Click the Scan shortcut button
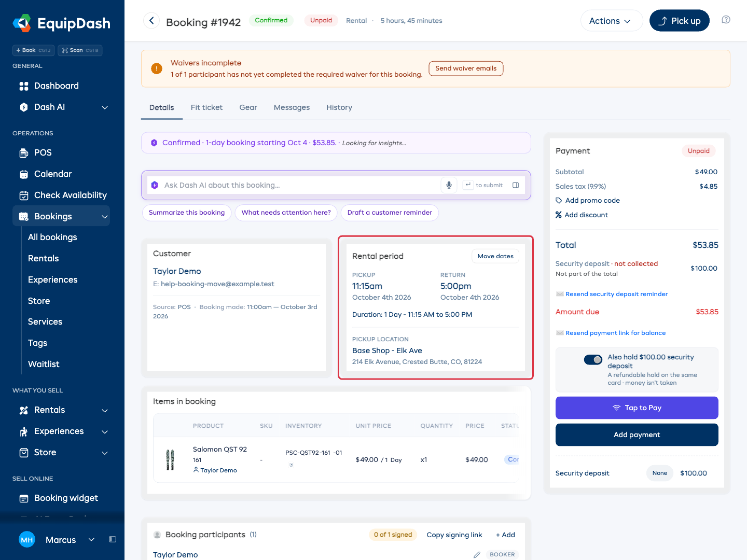Screen dimensions: 747x560 (80, 50)
